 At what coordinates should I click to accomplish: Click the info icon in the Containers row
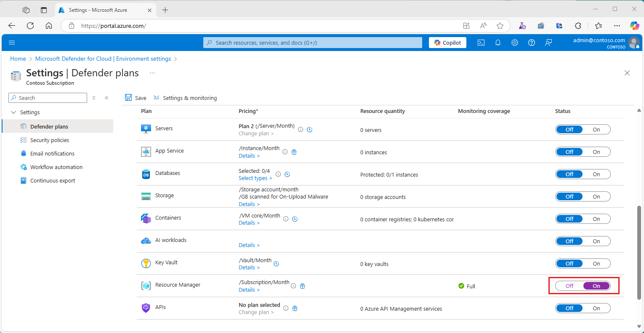(x=286, y=219)
